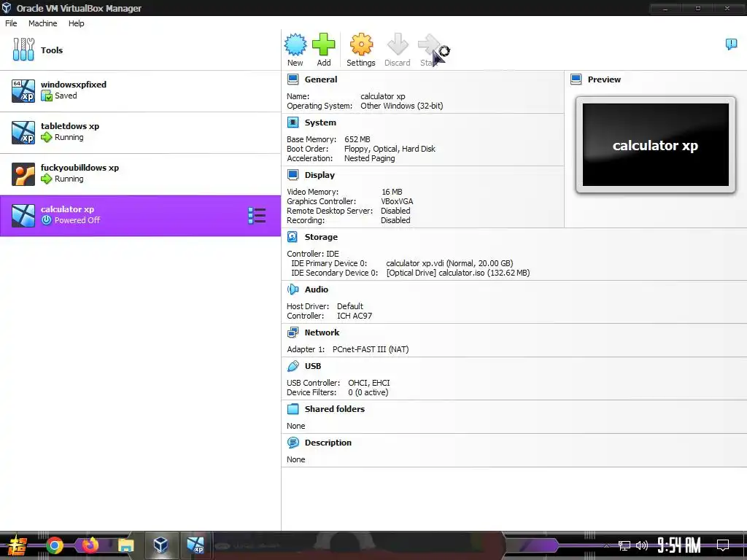Click the VBoxVGA graphics controller value

[397, 201]
